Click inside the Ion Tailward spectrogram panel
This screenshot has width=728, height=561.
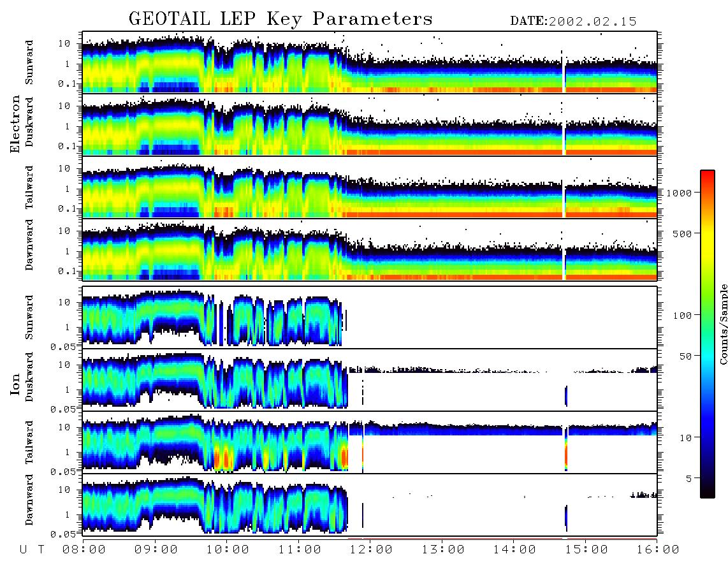point(370,442)
